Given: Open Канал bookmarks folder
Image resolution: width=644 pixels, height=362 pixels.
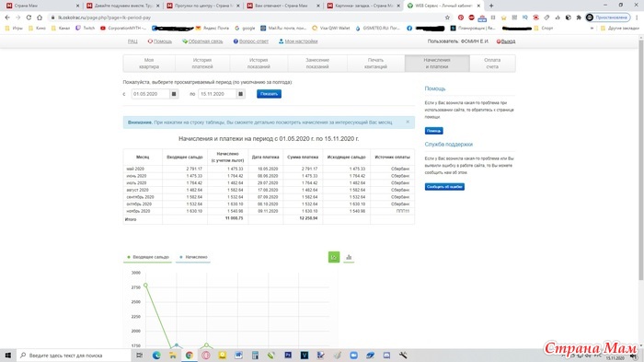Looking at the screenshot, I should (x=61, y=28).
